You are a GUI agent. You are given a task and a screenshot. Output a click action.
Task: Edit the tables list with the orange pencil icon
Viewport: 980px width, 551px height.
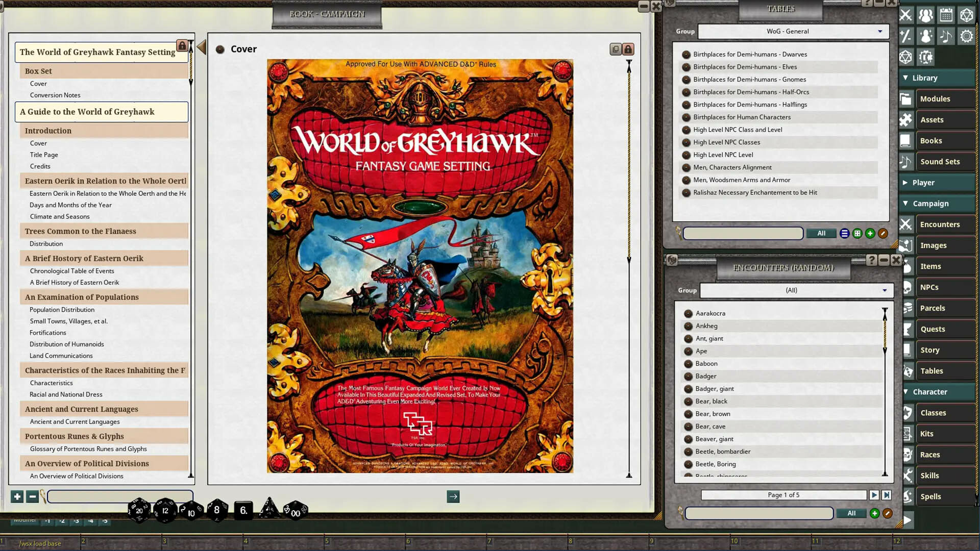884,233
